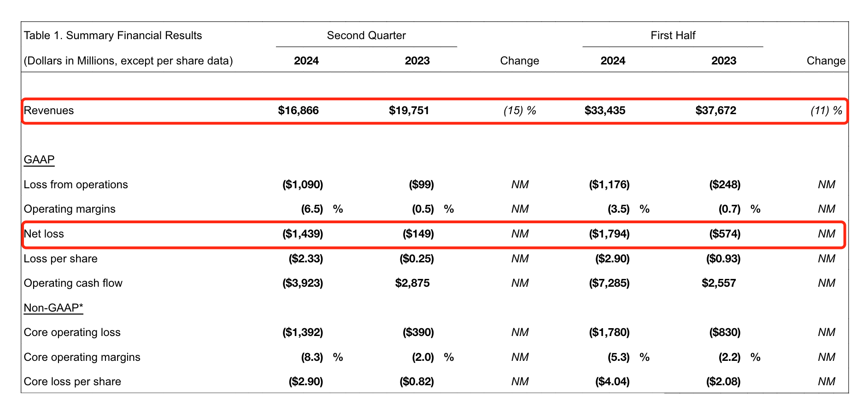Select the Loss from operations label

pyautogui.click(x=76, y=185)
